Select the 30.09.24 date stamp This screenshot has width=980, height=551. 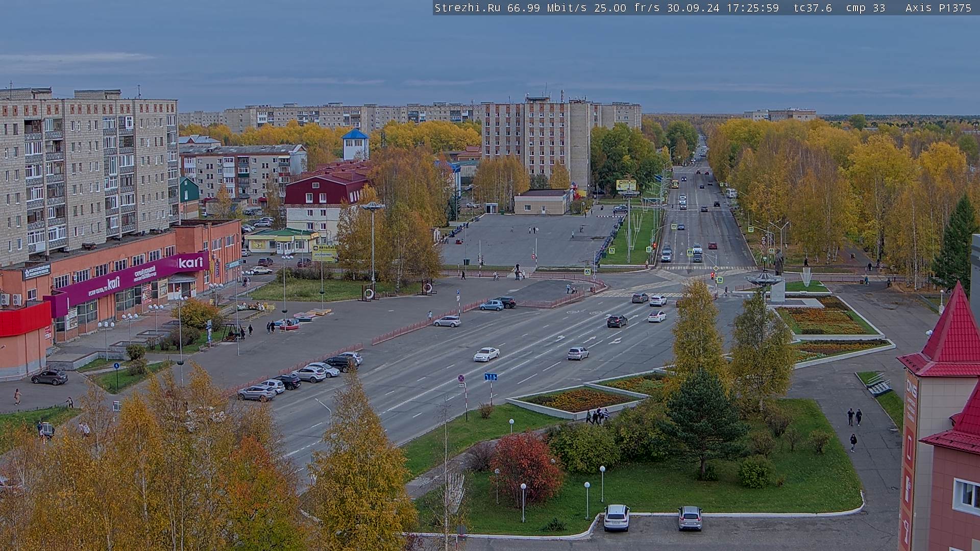tap(693, 8)
